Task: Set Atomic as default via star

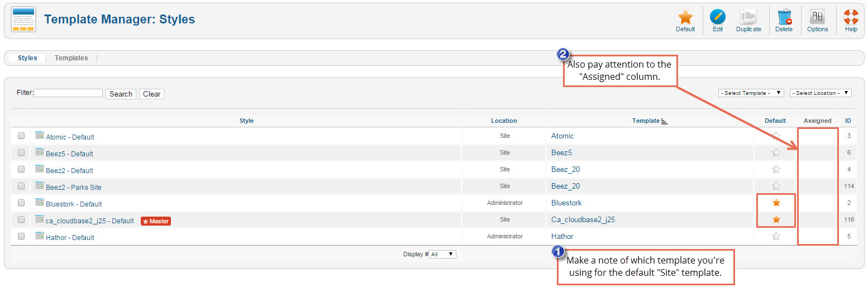Action: [x=775, y=136]
